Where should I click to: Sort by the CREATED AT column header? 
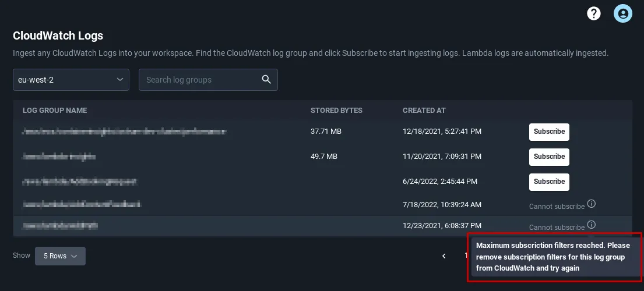tap(424, 111)
